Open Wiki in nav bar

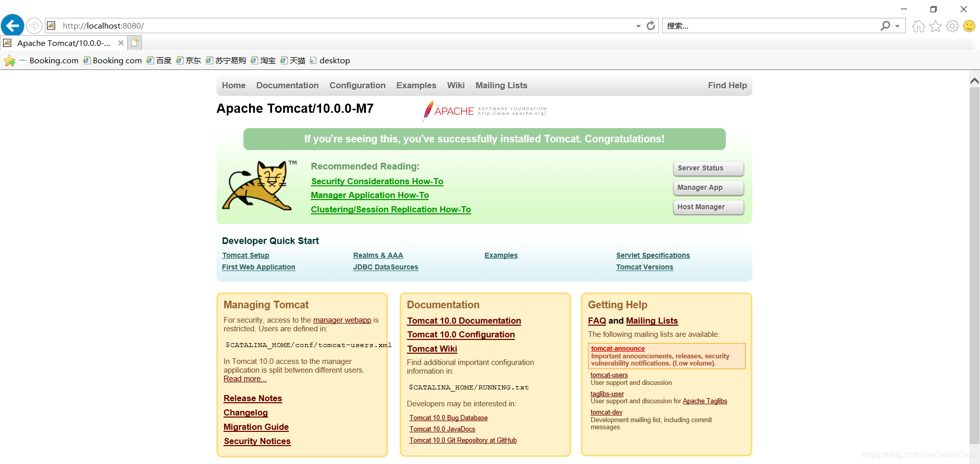(456, 85)
